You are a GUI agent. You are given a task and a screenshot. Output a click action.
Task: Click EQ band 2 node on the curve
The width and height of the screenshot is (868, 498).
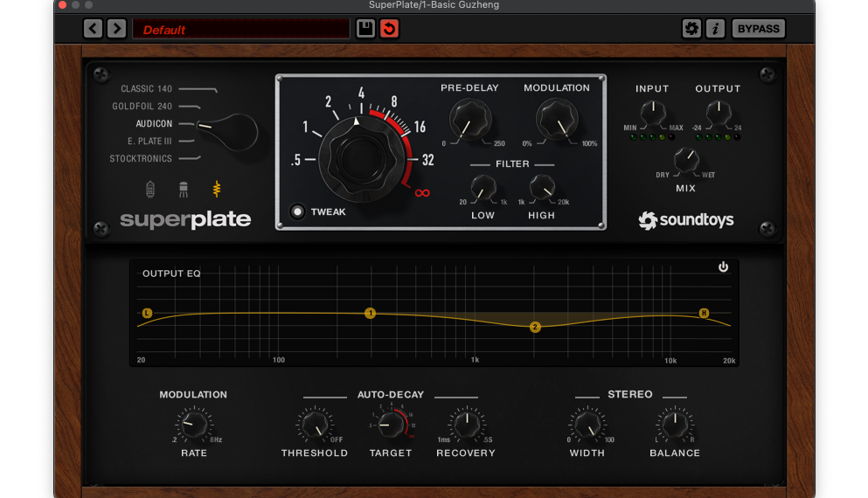click(535, 327)
